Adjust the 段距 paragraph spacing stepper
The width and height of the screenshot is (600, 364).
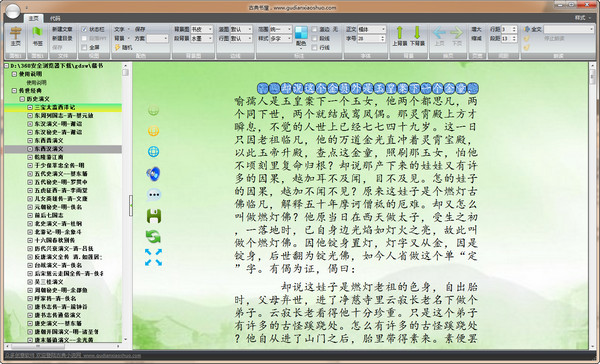pyautogui.click(x=514, y=38)
